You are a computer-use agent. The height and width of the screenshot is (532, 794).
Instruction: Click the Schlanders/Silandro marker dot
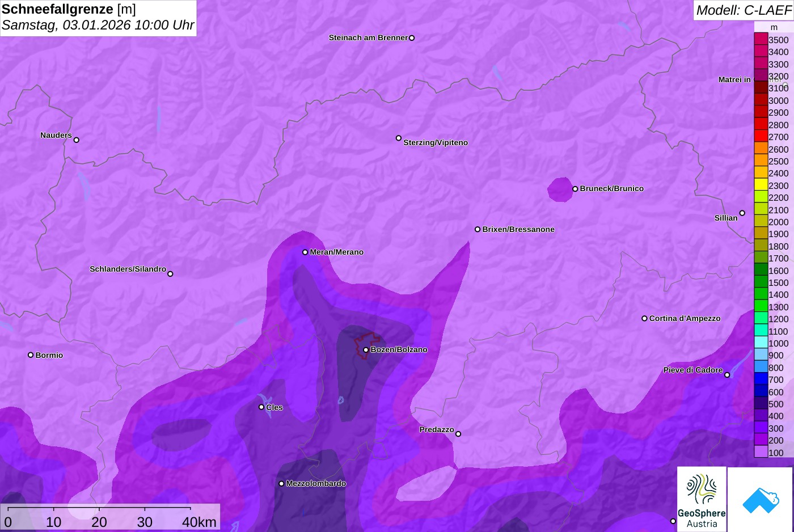170,274
